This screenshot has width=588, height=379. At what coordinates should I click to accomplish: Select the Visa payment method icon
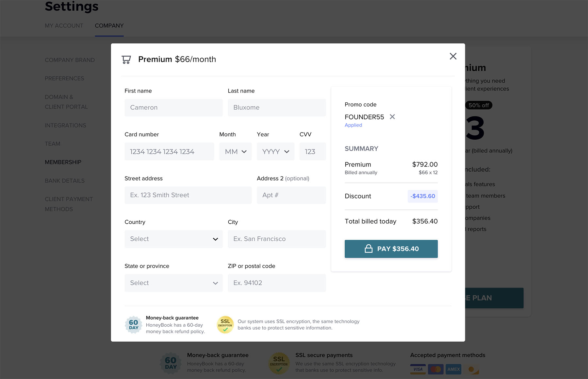point(418,369)
